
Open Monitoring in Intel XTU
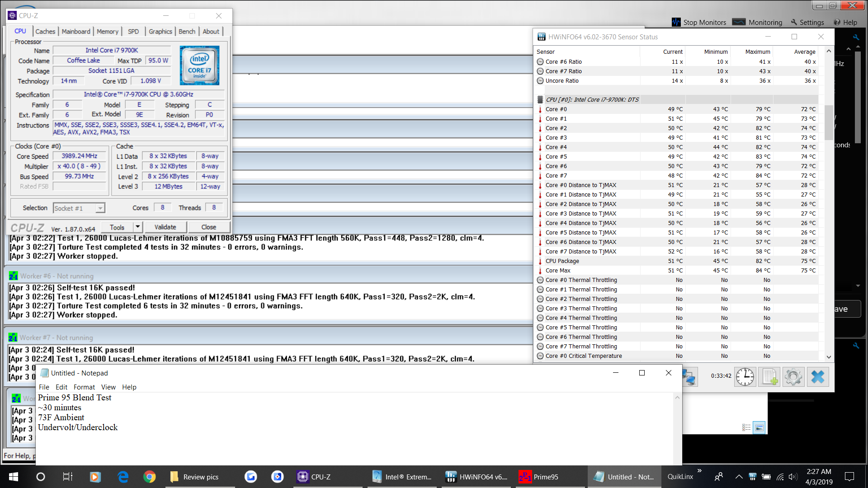[757, 22]
